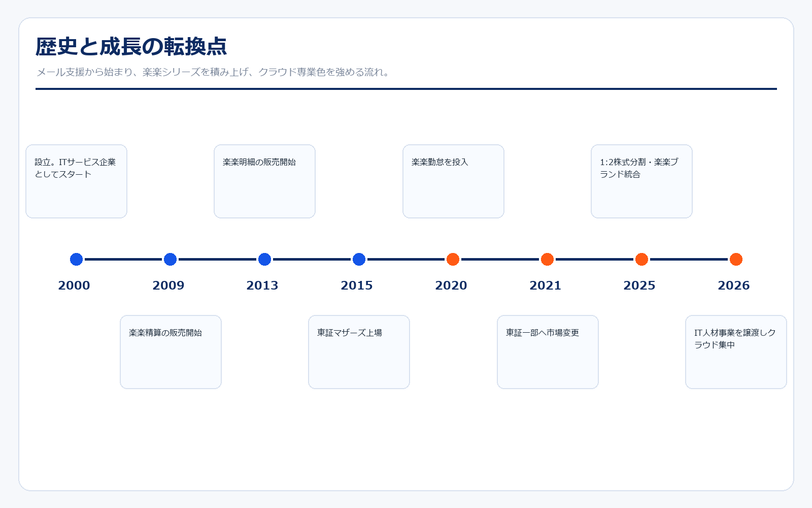Viewport: 812px width, 508px height.
Task: Click the blue timeline dot for 2009
Action: [x=170, y=259]
